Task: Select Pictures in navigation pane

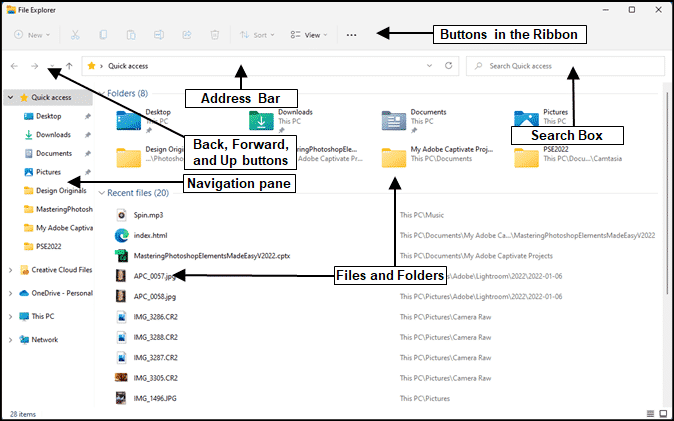Action: (48, 172)
